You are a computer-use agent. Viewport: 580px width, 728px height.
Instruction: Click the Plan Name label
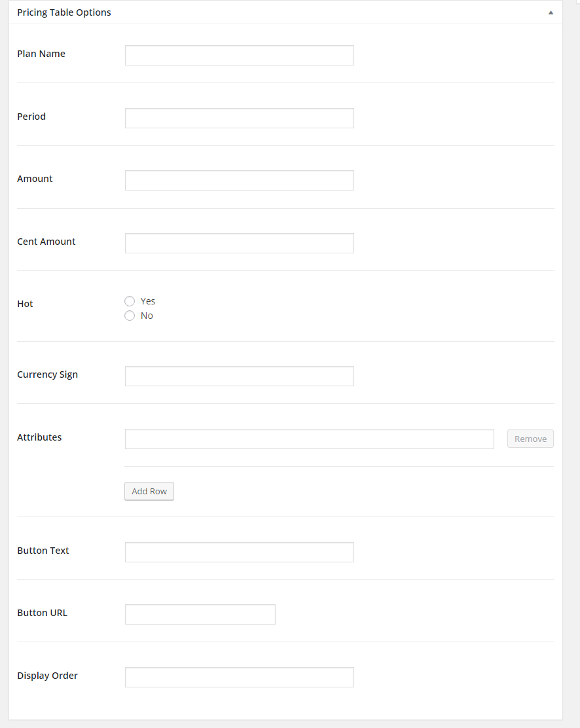point(41,54)
